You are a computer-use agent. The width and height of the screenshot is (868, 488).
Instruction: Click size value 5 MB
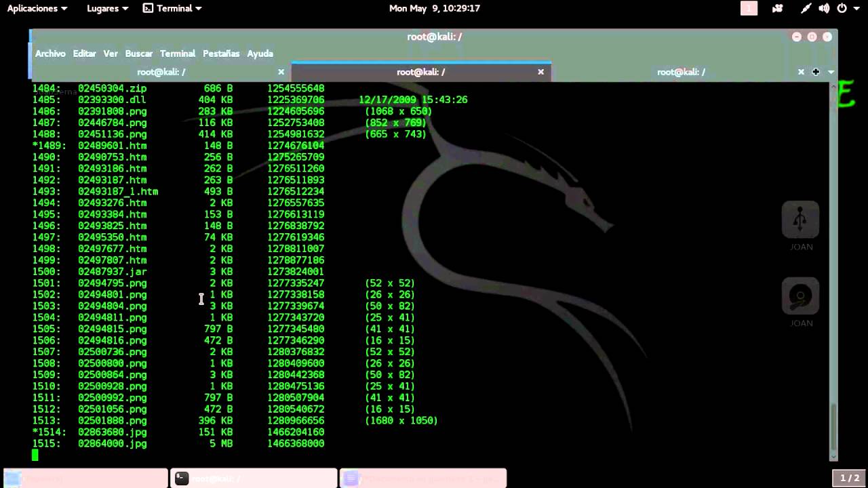221,444
